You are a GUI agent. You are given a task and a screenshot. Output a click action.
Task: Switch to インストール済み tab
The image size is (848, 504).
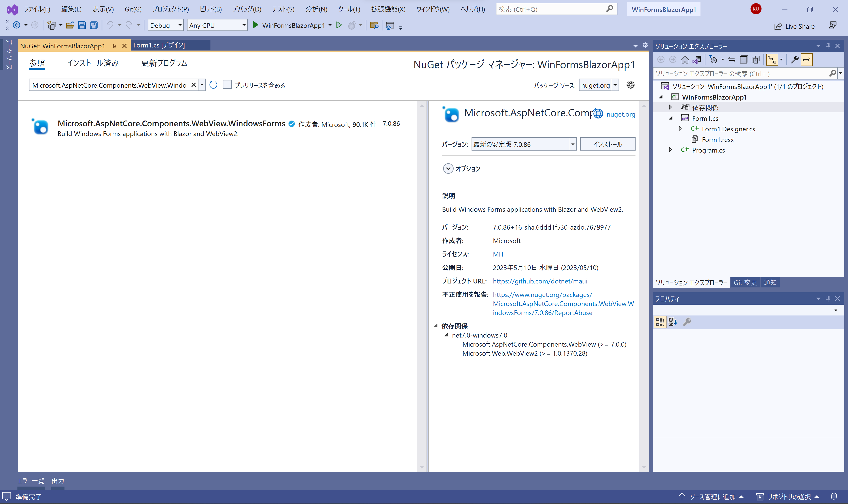[93, 63]
